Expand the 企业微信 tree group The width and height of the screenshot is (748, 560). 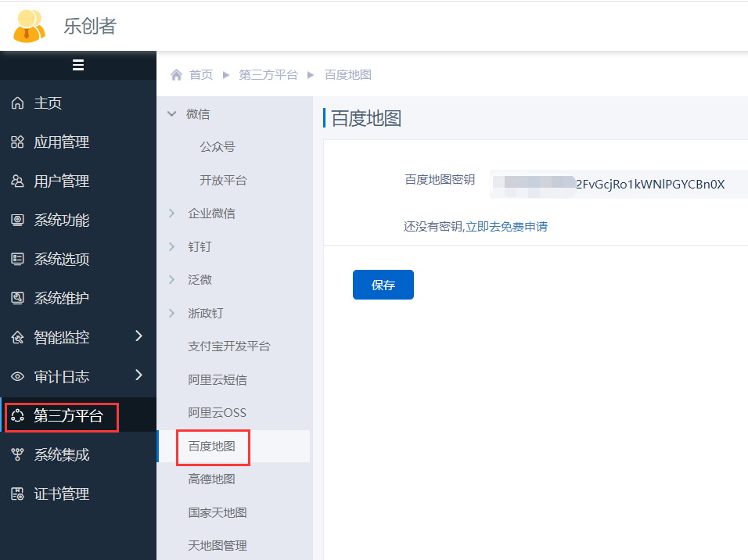coord(172,213)
